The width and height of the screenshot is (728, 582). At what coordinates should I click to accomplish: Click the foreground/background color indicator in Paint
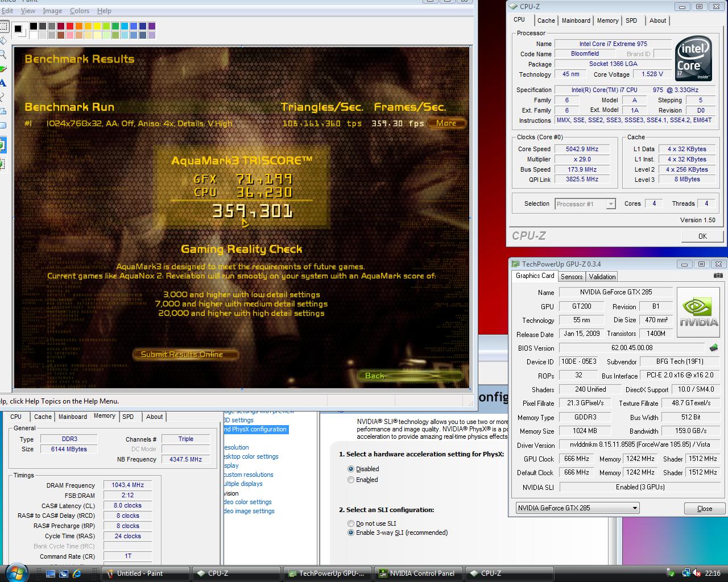coord(20,30)
